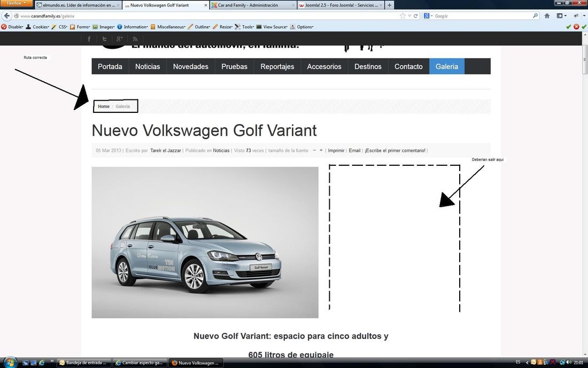Open the article title Nuevo Volkswagen Golf Variant

coord(204,131)
